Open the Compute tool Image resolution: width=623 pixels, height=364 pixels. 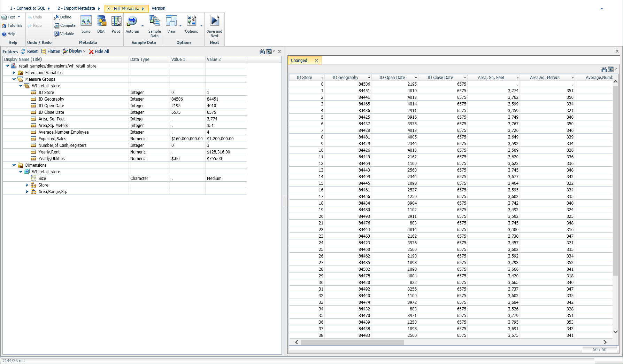pos(65,25)
